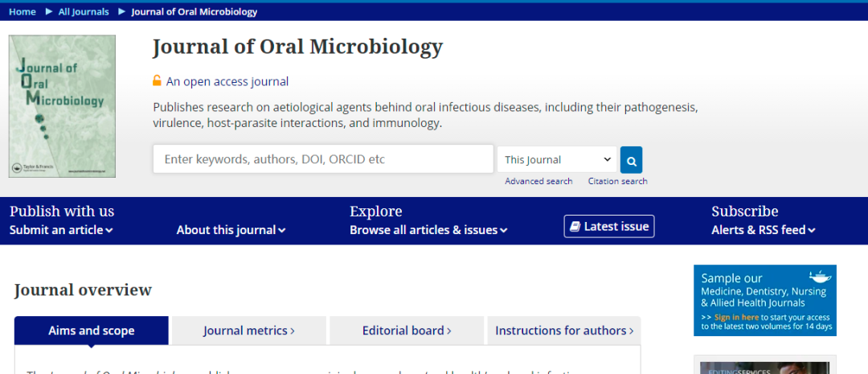Click the magnifying glass search button
868x374 pixels.
[631, 160]
